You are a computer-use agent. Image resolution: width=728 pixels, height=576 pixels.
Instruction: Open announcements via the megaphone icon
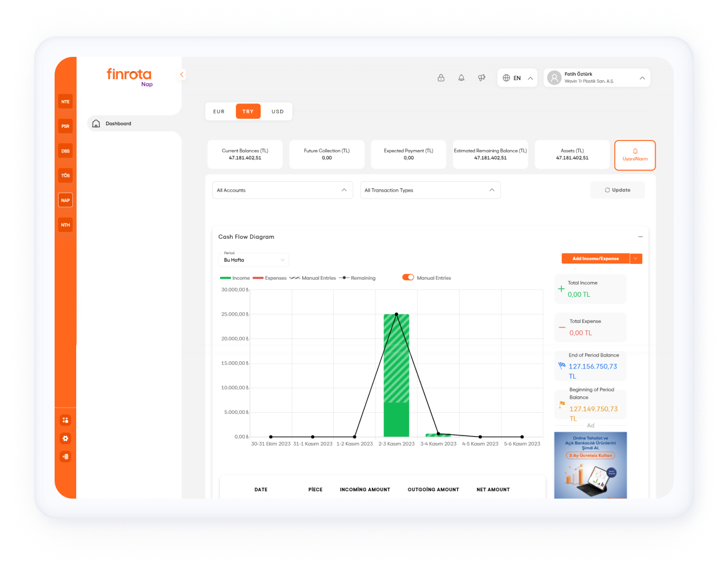coord(482,77)
